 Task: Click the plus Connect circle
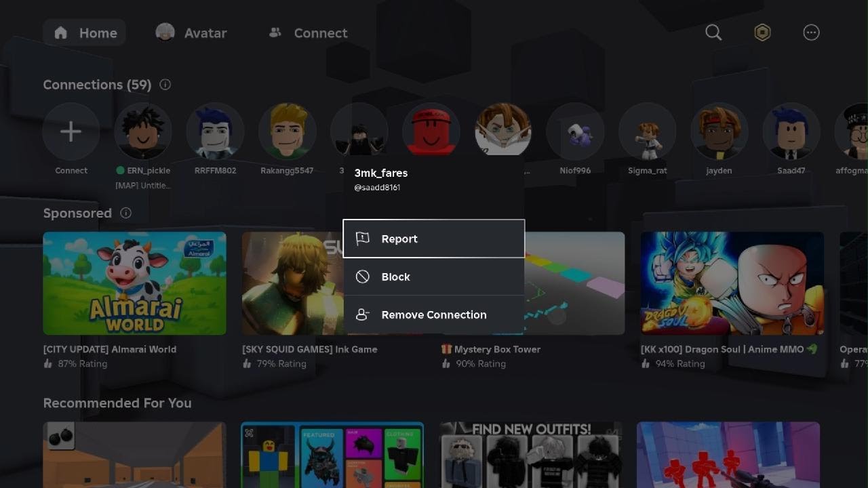[x=71, y=131]
